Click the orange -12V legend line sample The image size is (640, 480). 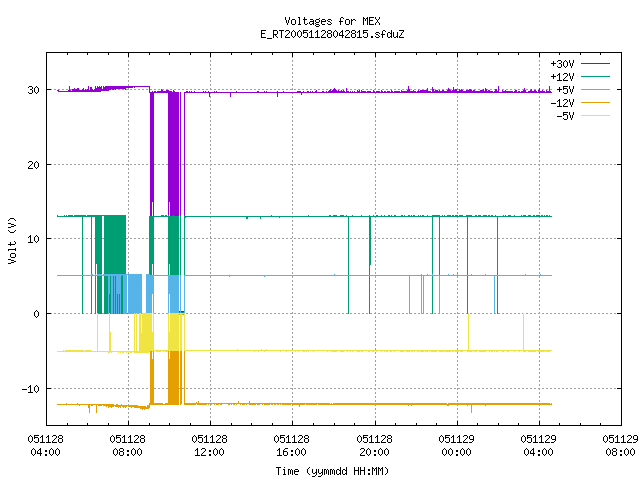(595, 102)
